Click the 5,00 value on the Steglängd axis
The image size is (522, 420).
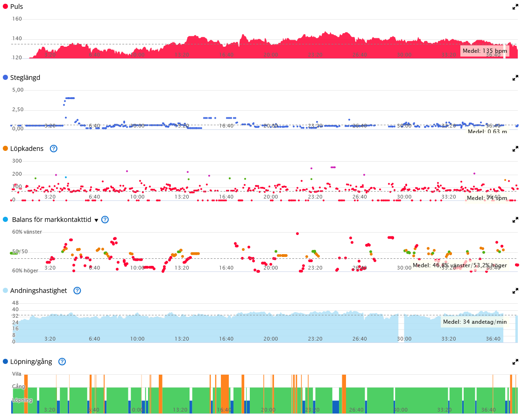coord(18,90)
